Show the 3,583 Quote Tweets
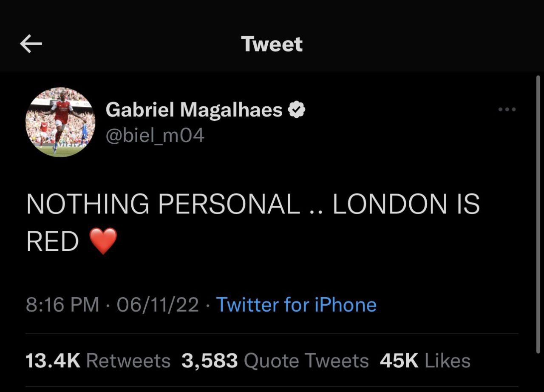Viewport: 544px width, 392px height. (275, 361)
